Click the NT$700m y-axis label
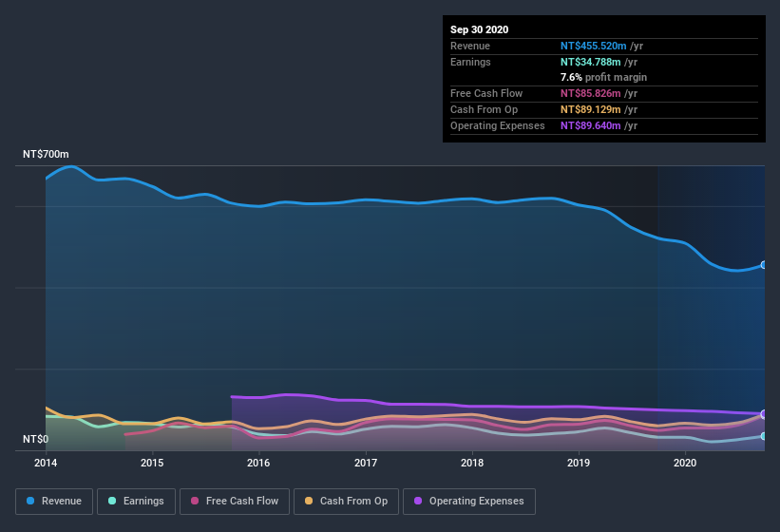Image resolution: width=780 pixels, height=532 pixels. click(46, 154)
